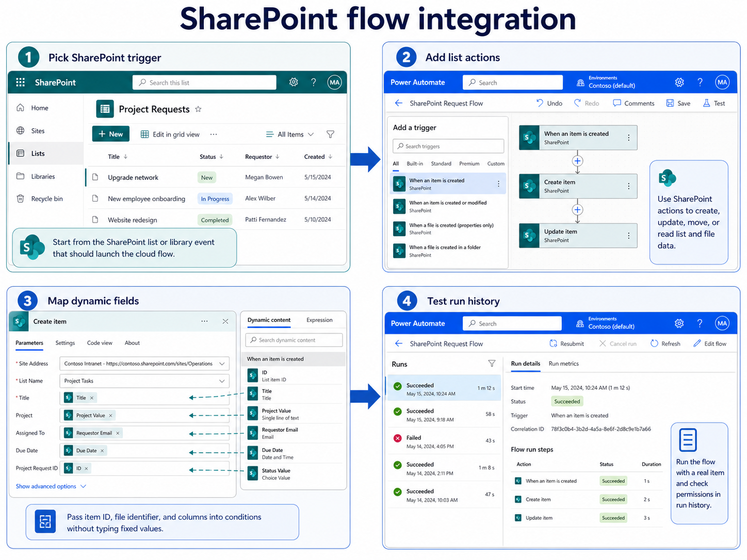Click Test in the flow designer toolbar
747x560 pixels.
pyautogui.click(x=714, y=103)
